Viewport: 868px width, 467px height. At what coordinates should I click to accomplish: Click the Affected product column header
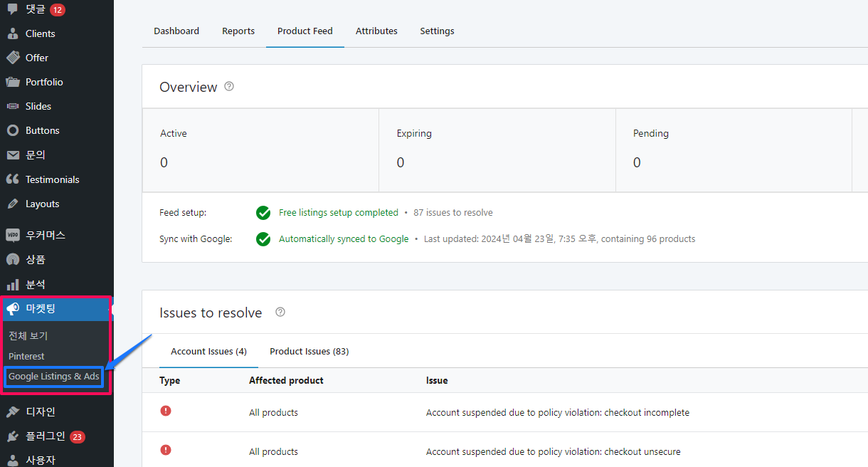(286, 380)
